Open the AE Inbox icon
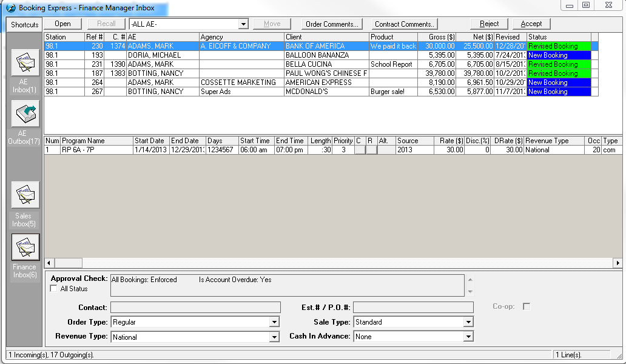The height and width of the screenshot is (364, 626). point(25,62)
